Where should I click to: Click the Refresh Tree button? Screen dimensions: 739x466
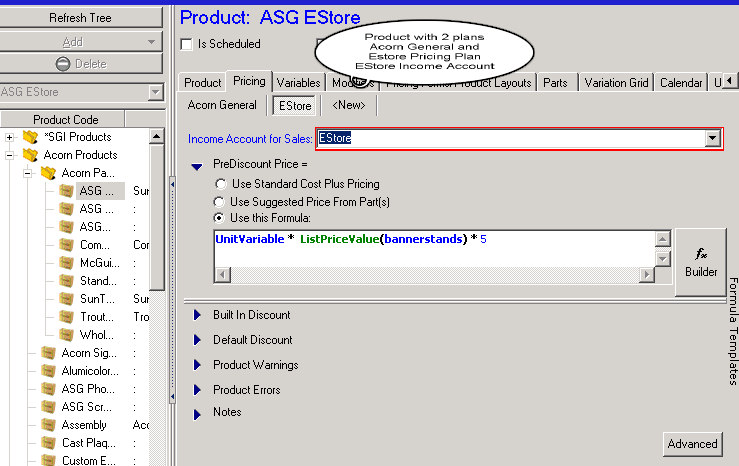click(81, 18)
